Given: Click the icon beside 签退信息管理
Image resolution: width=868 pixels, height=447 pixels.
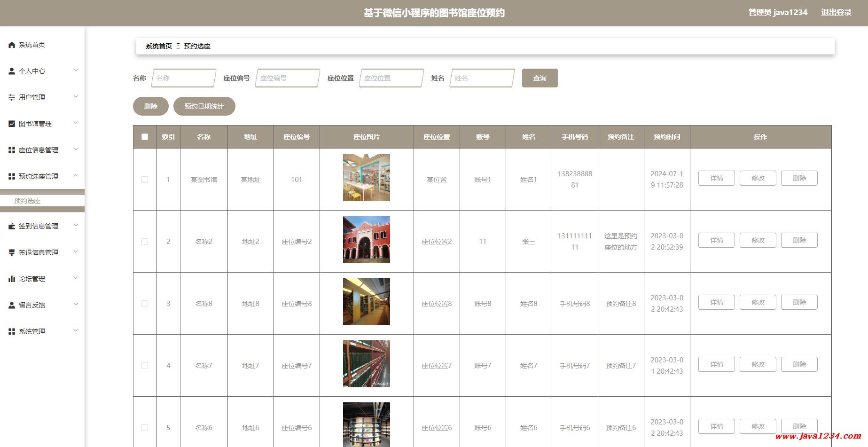Looking at the screenshot, I should (x=12, y=252).
